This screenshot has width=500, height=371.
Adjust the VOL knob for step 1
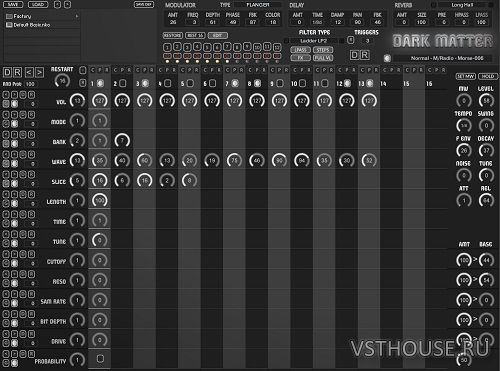click(x=100, y=101)
